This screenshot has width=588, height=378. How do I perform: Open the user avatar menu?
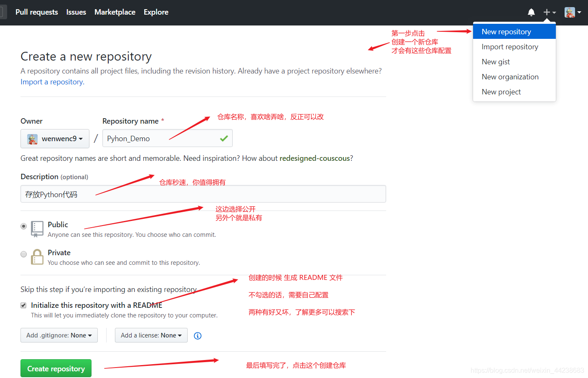pyautogui.click(x=573, y=13)
